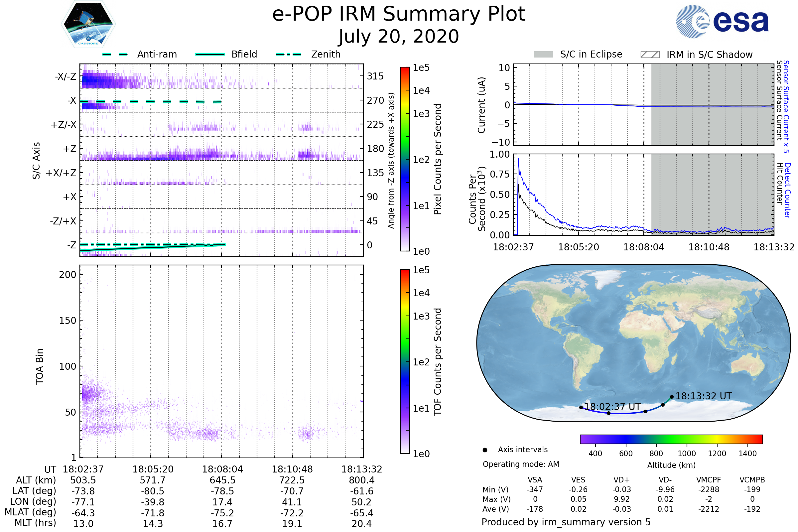This screenshot has height=532, width=798.
Task: Click the CASSIOPE satellite mission logo
Action: coord(88,24)
